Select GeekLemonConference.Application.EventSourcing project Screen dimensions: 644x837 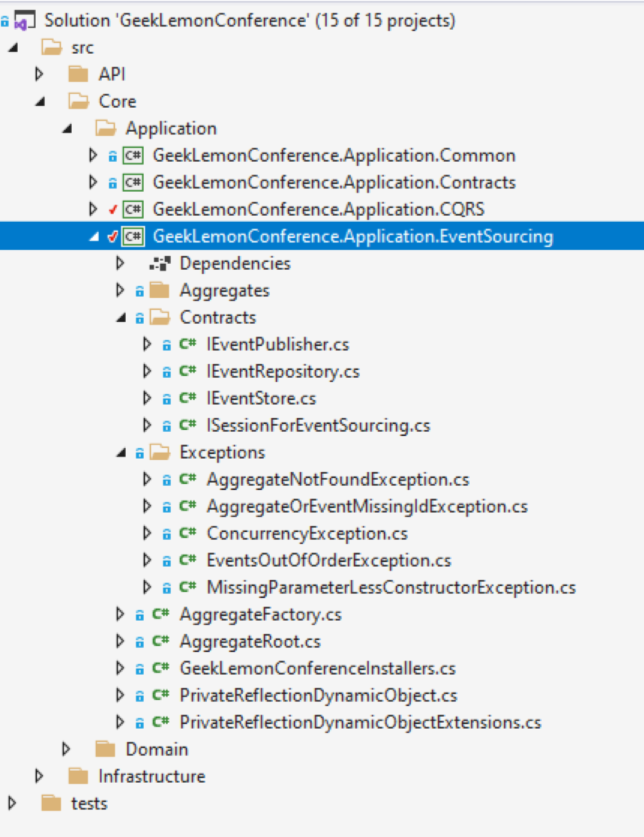pyautogui.click(x=353, y=237)
